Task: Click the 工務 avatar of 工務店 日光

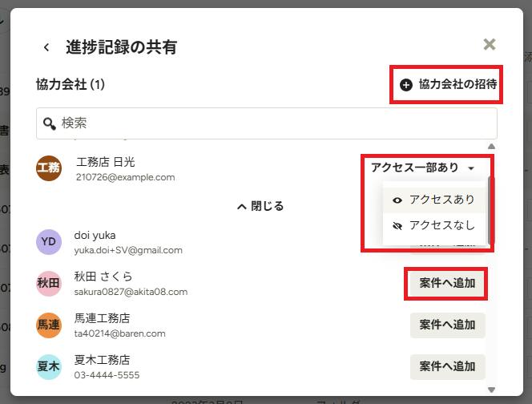Action: 49,168
